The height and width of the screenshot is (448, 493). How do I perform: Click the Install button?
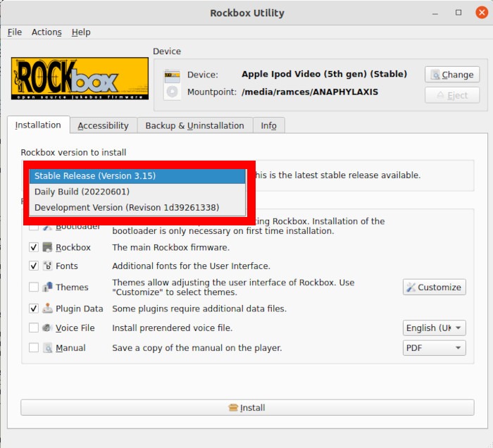coord(247,407)
